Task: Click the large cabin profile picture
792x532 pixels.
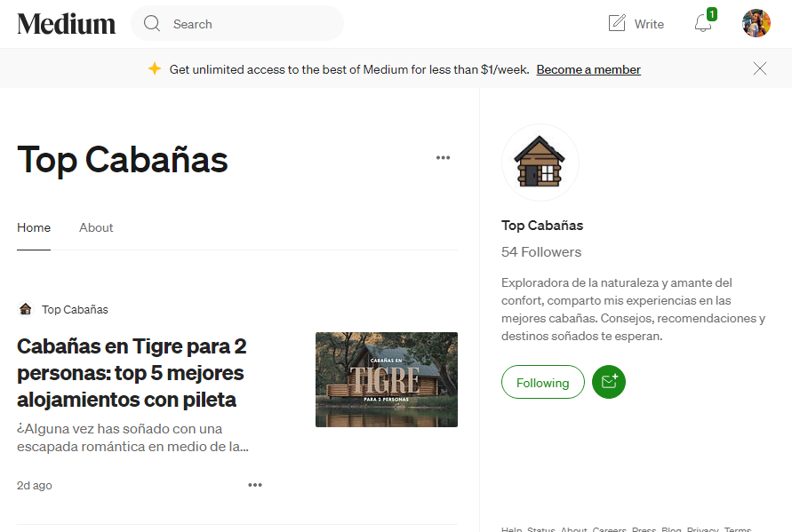Action: (540, 163)
